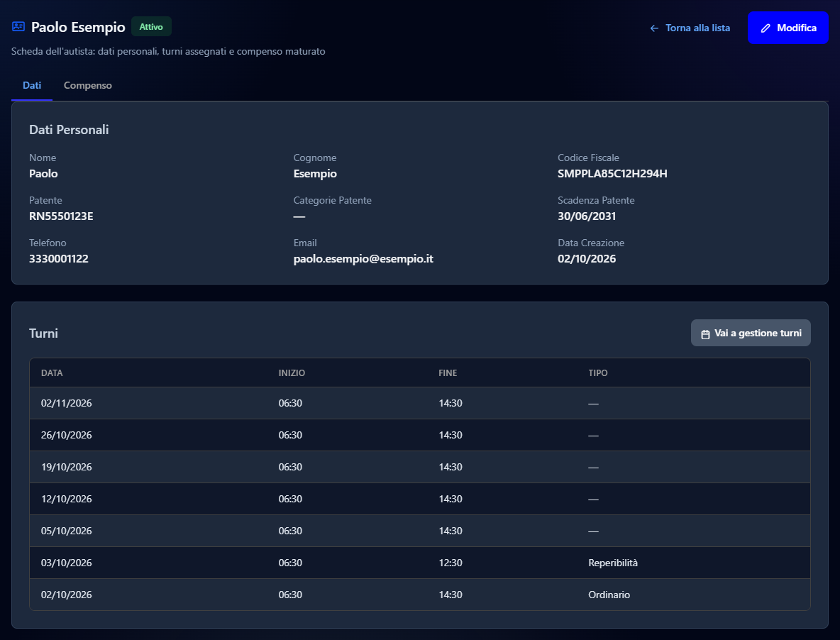Click the date 03/10/2026 in the Turni table
The height and width of the screenshot is (640, 840).
tap(67, 563)
